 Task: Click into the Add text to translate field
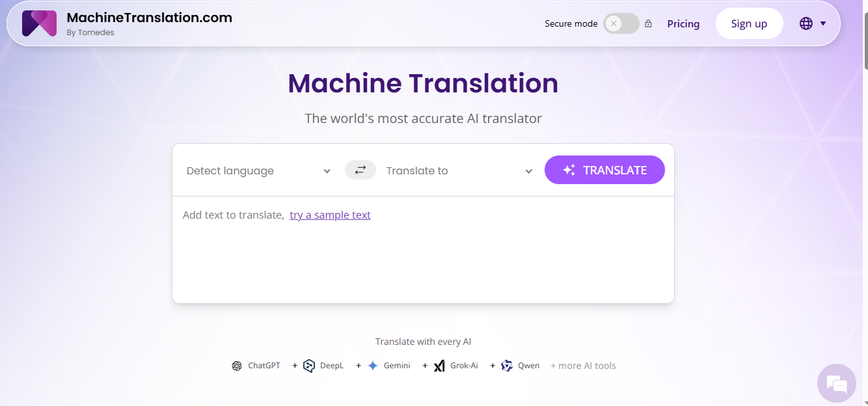[423, 260]
